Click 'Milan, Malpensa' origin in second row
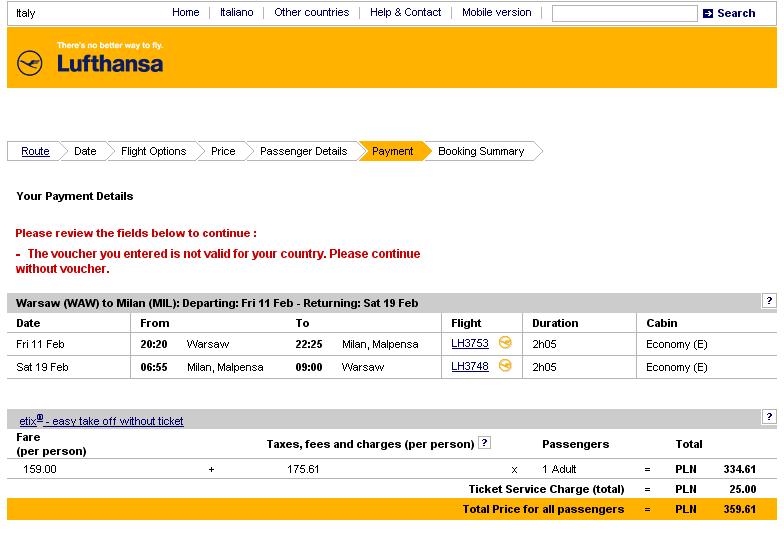The image size is (784, 534). [x=225, y=367]
